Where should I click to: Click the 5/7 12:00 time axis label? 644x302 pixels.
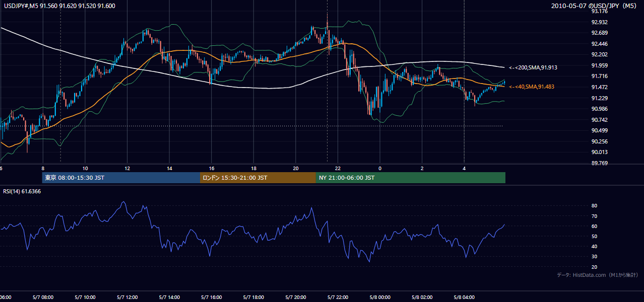pos(127,297)
